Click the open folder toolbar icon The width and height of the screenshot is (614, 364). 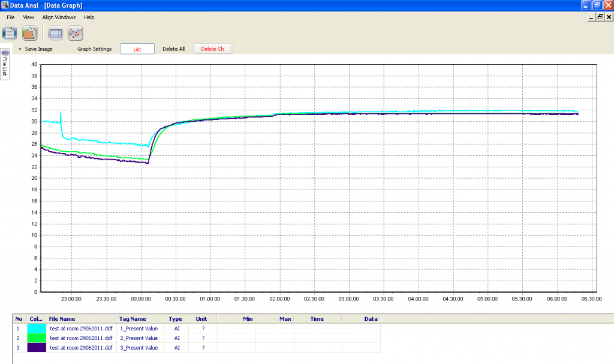(x=29, y=34)
